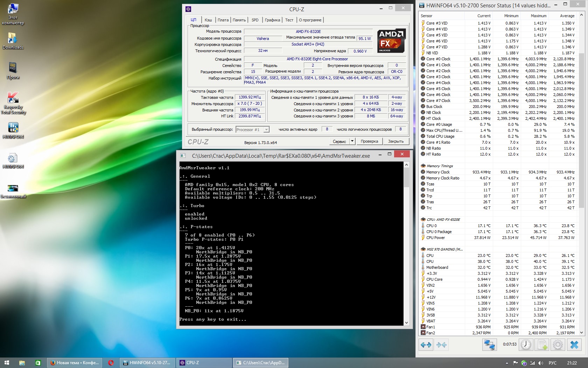This screenshot has width=588, height=368.
Task: Open the Тест tab in CPU-Z
Action: pyautogui.click(x=289, y=20)
